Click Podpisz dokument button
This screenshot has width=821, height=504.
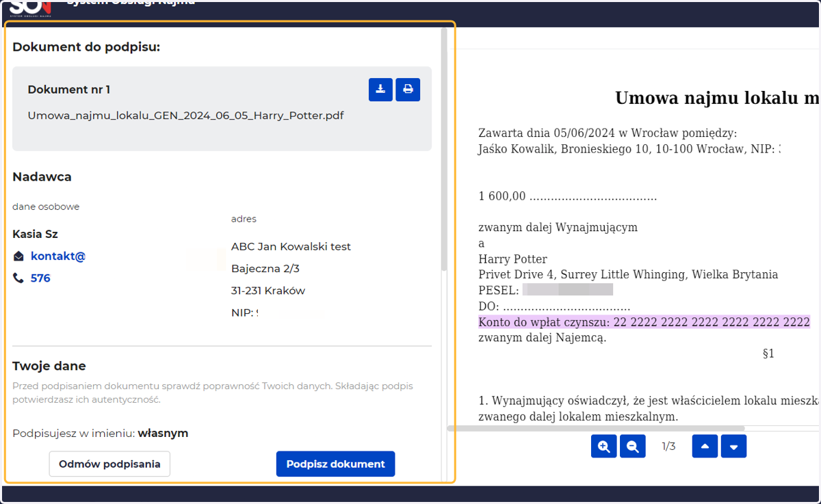[x=336, y=464]
